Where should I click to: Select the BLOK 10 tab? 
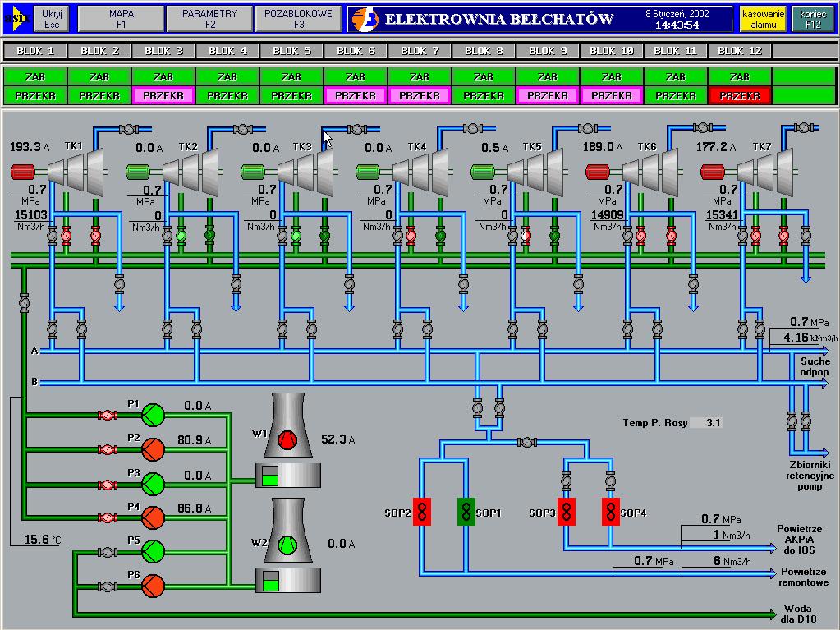pos(611,51)
